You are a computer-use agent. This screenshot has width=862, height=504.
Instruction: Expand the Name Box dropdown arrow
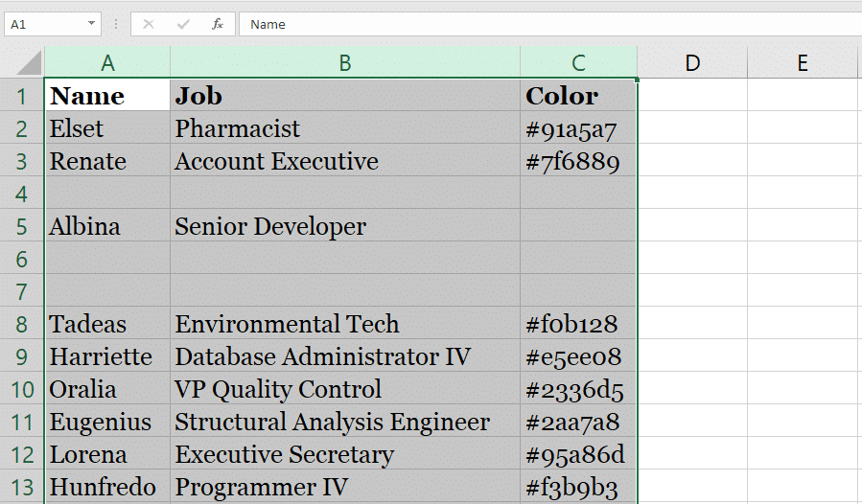91,24
